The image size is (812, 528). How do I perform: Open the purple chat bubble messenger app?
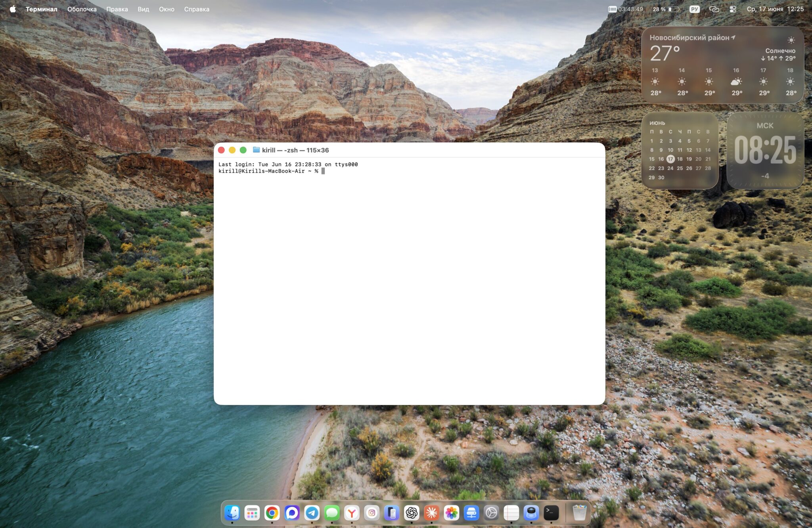[292, 513]
